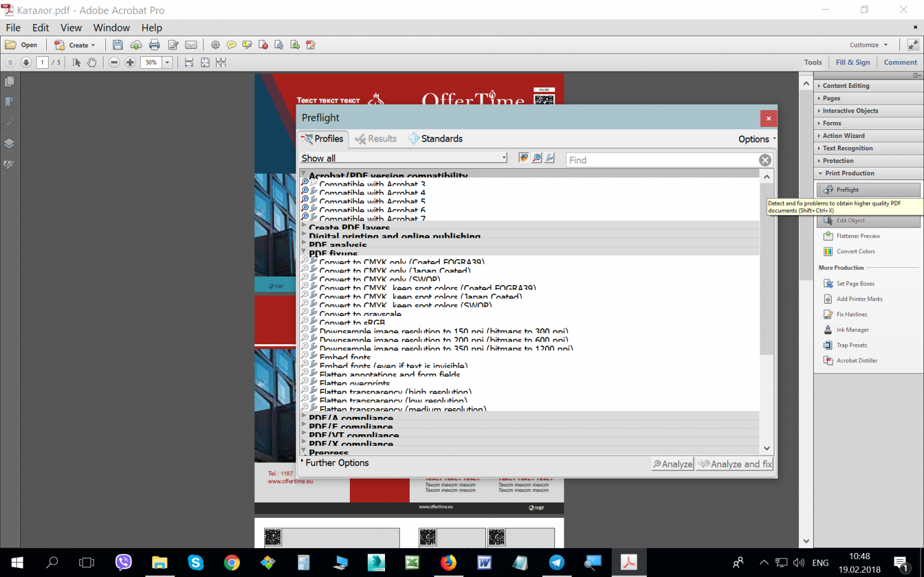Click the delete page icon
Viewport: 924px width, 577px height.
click(263, 45)
